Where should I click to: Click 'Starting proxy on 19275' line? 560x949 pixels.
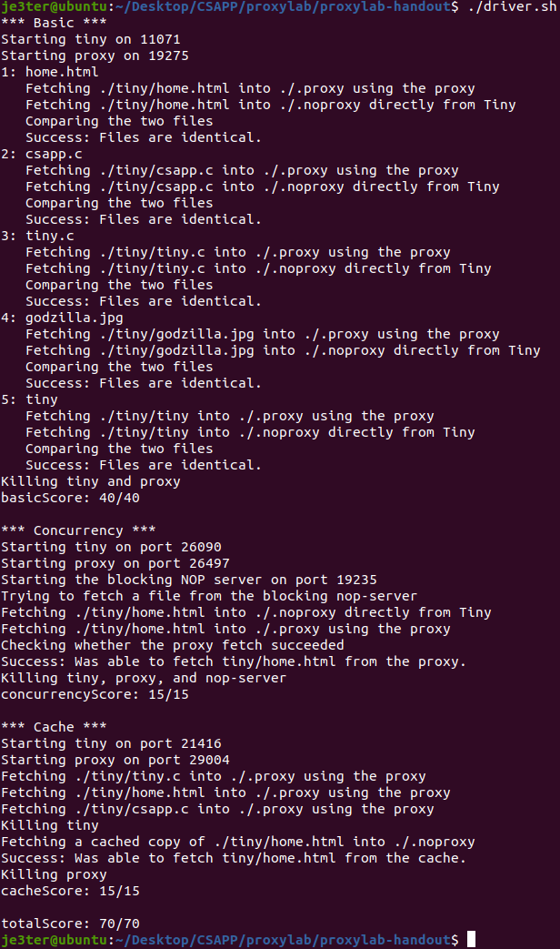click(x=95, y=56)
